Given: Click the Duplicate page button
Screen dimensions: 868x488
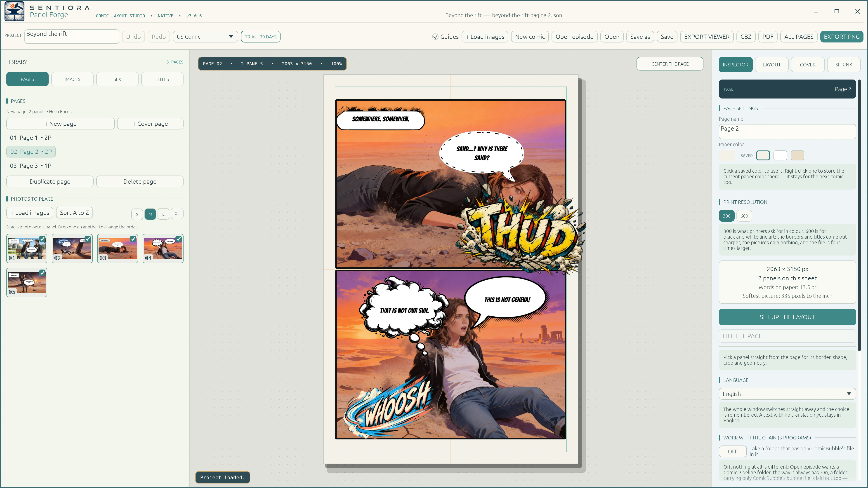Looking at the screenshot, I should [x=50, y=181].
